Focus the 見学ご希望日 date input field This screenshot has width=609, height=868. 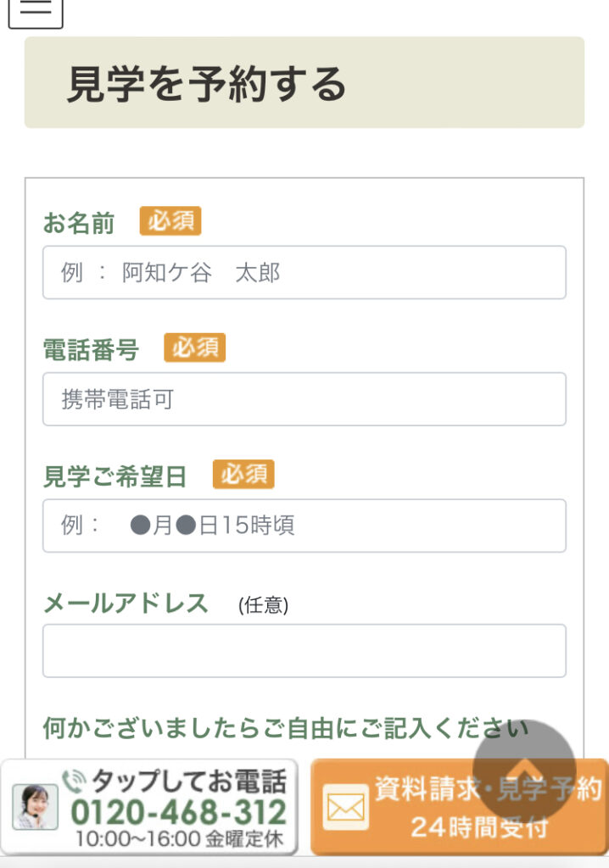pos(304,526)
